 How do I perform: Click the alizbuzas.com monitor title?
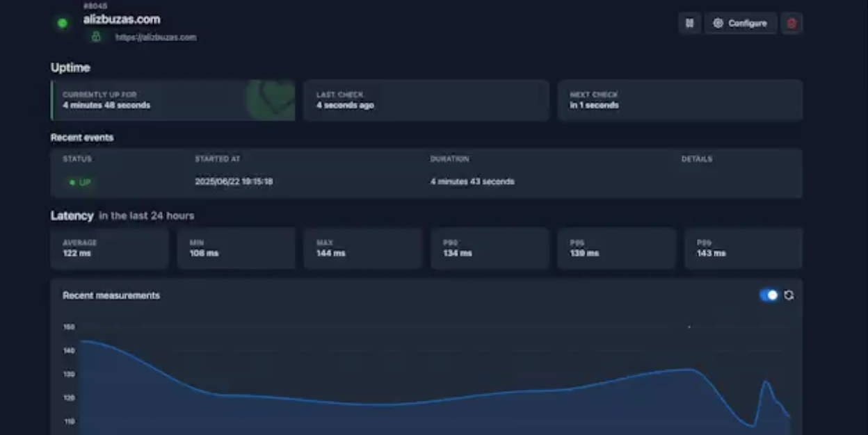coord(122,19)
